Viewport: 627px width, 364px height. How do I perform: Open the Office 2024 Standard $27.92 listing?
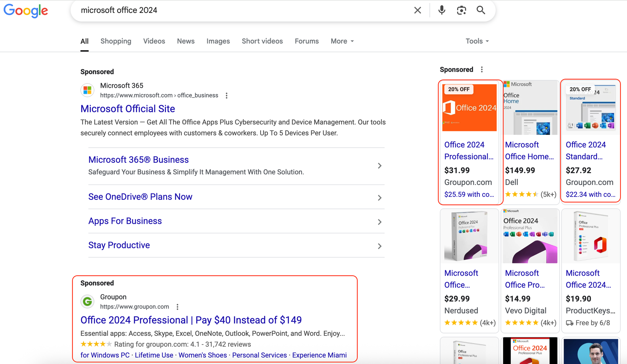586,150
